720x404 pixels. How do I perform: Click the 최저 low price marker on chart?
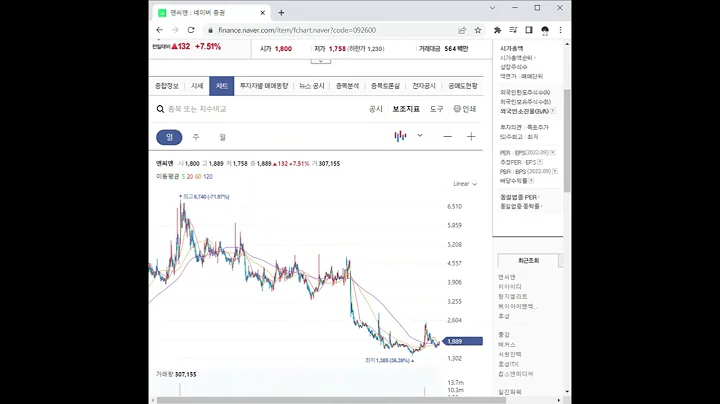[x=389, y=360]
